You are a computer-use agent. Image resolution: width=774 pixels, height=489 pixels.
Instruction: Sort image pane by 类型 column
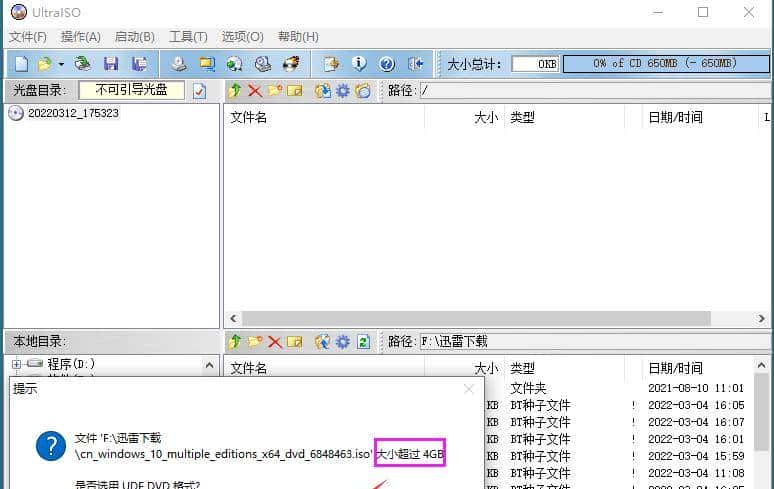click(564, 117)
